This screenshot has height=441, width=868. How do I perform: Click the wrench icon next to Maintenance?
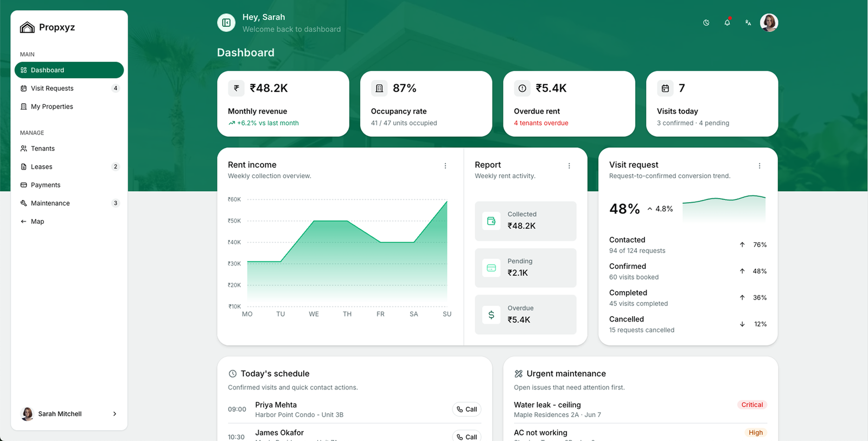tap(23, 203)
